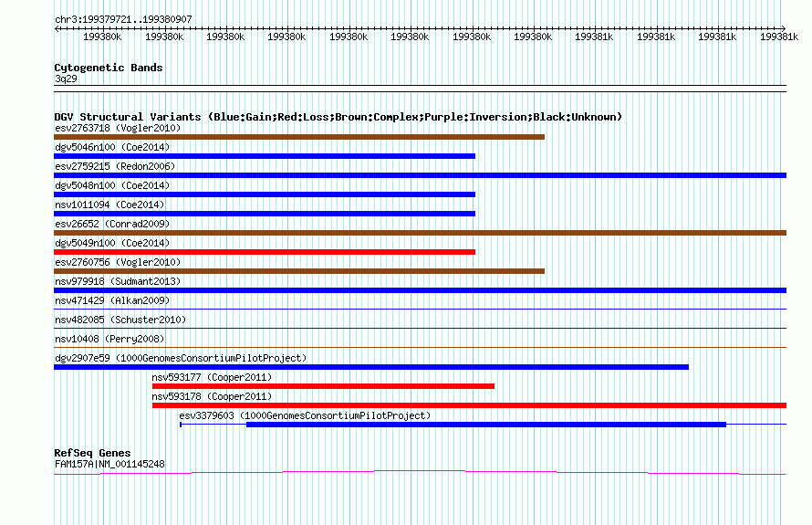Click the 3q29 band label
The image size is (812, 525).
tap(66, 79)
